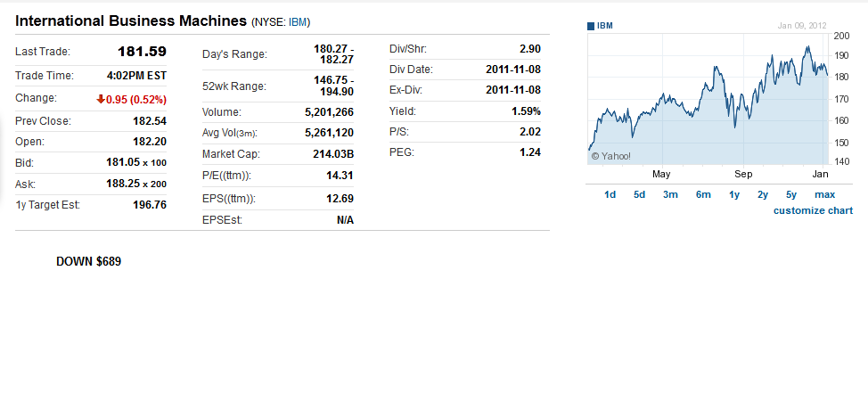Click the Last Trade value 181.59

142,52
